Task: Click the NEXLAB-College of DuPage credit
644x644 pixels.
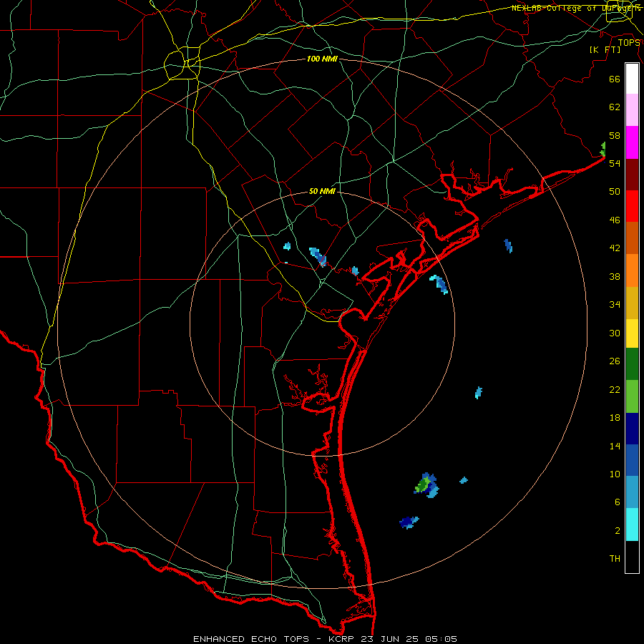Action: click(x=576, y=8)
